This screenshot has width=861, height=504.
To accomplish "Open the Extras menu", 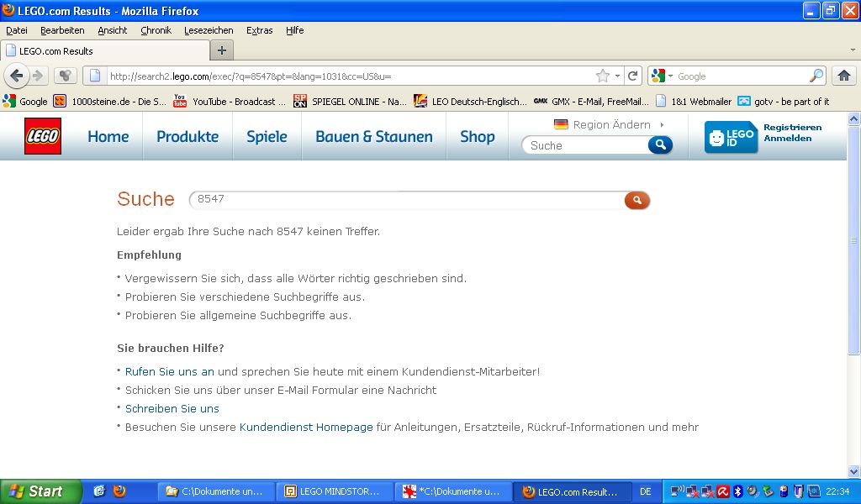I will 258,30.
